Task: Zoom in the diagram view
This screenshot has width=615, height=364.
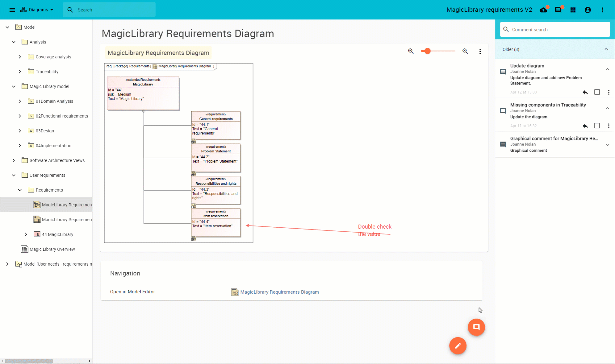Action: pyautogui.click(x=465, y=51)
